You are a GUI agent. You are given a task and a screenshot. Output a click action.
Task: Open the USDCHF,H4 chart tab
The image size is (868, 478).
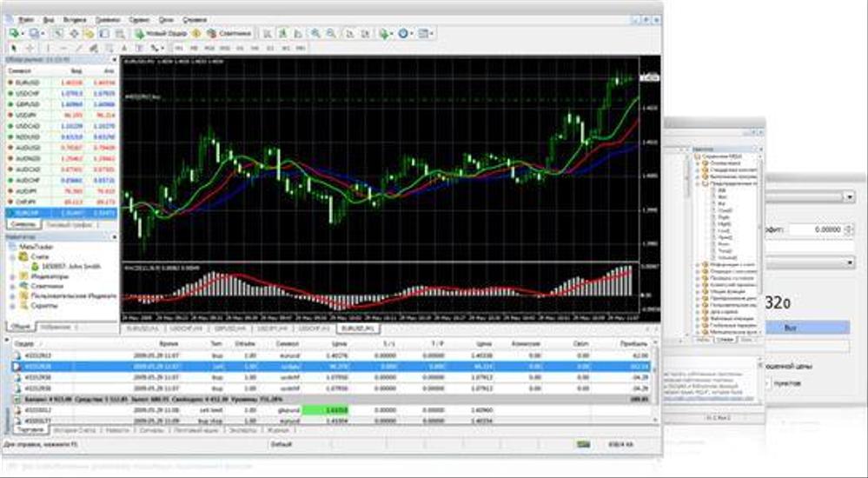(x=188, y=329)
